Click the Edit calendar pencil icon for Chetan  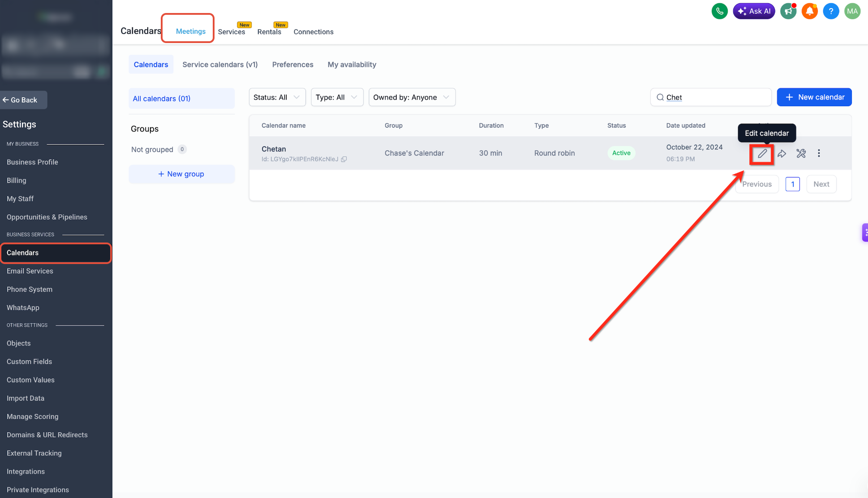click(762, 154)
